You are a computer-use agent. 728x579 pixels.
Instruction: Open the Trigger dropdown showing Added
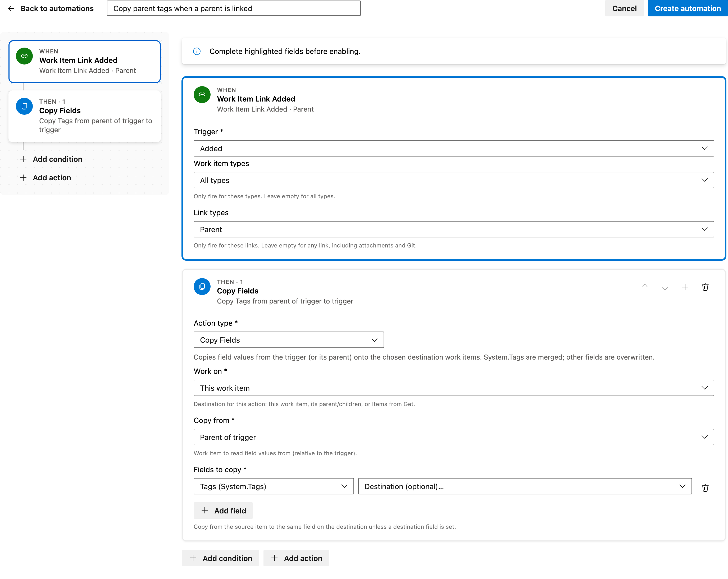[454, 149]
